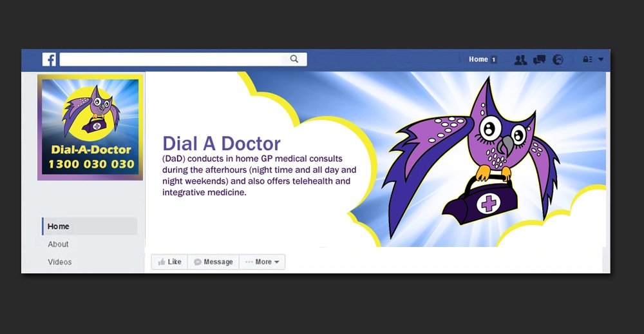The width and height of the screenshot is (644, 334).
Task: Click the search magnifier icon
Action: click(x=294, y=59)
